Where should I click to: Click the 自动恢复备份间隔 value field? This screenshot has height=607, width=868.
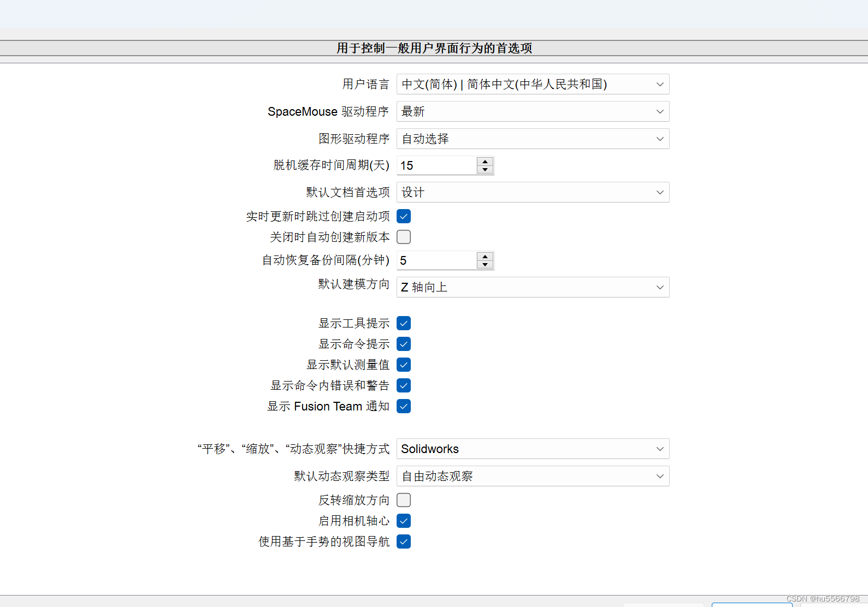(x=436, y=260)
